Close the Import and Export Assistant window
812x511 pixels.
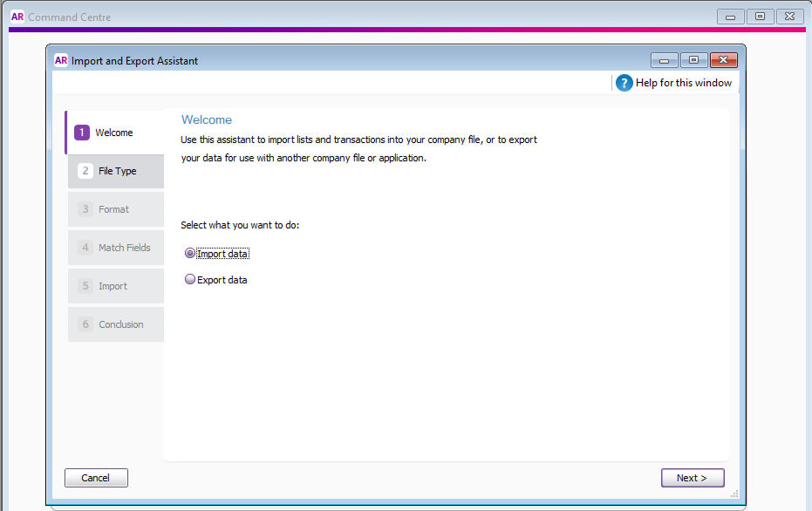[723, 61]
